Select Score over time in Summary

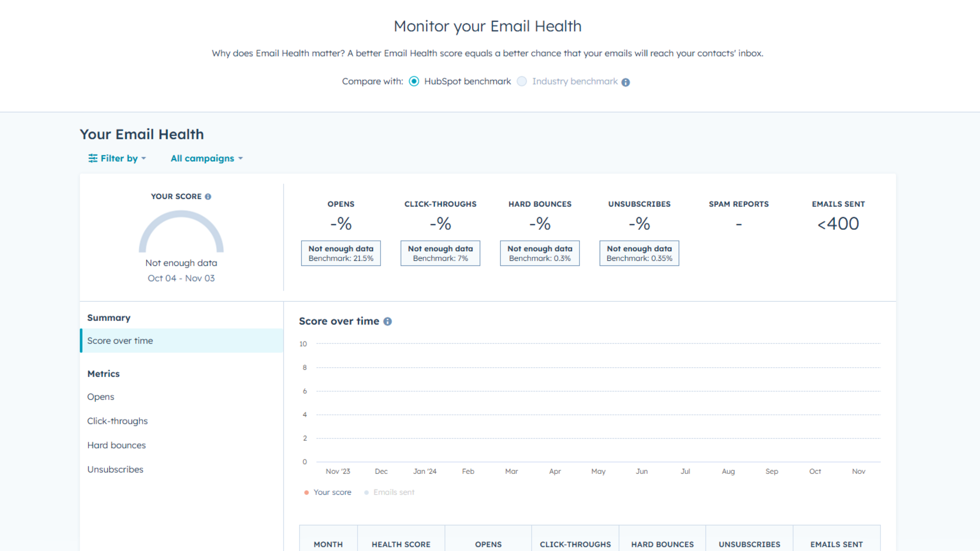pyautogui.click(x=181, y=341)
